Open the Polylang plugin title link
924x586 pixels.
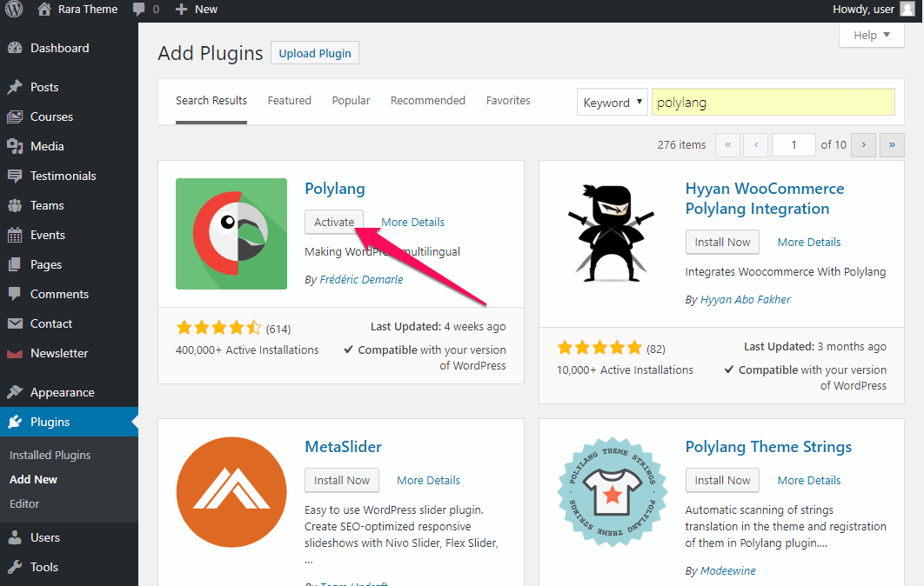pos(335,189)
